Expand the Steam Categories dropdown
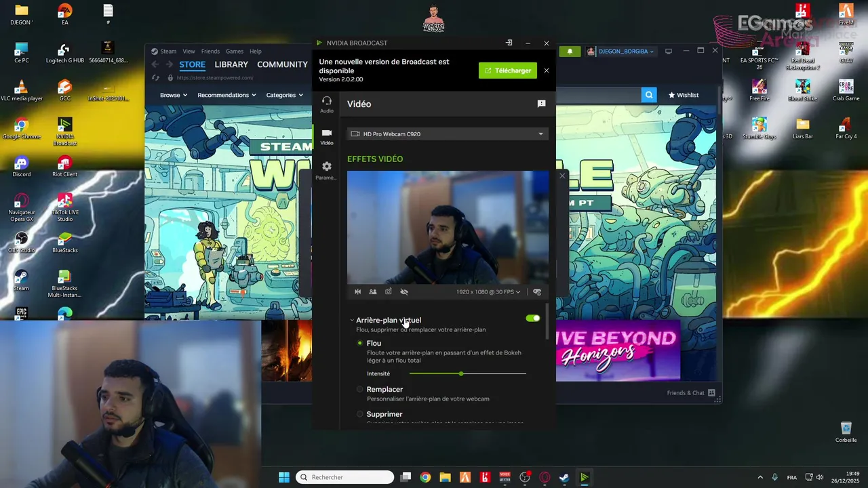Image resolution: width=868 pixels, height=488 pixels. 284,95
